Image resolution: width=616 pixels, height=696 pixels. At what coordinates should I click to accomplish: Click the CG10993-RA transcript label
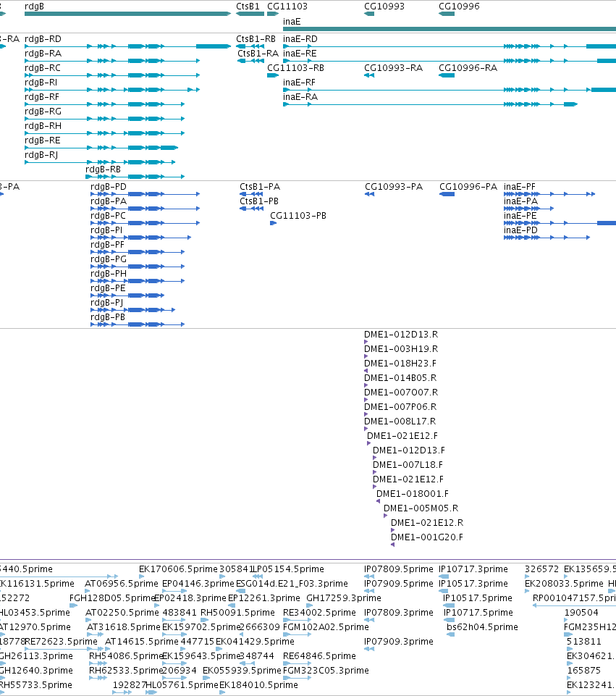pos(393,68)
